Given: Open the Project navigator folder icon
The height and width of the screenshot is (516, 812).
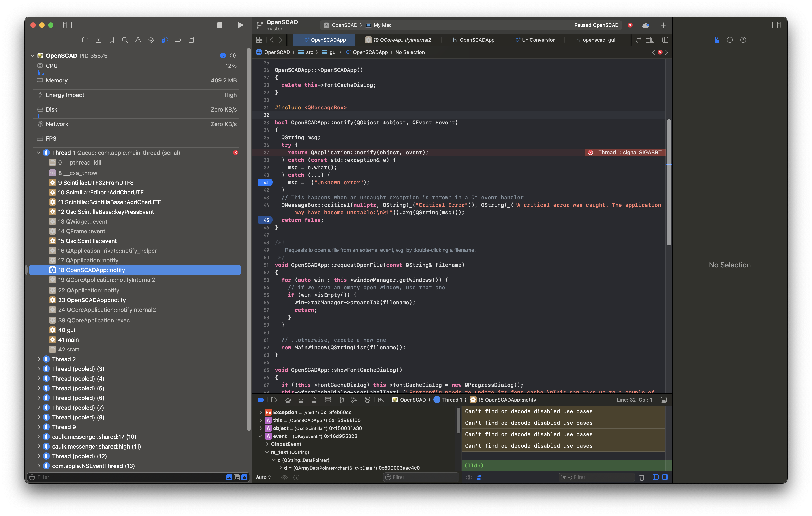Looking at the screenshot, I should (x=85, y=40).
